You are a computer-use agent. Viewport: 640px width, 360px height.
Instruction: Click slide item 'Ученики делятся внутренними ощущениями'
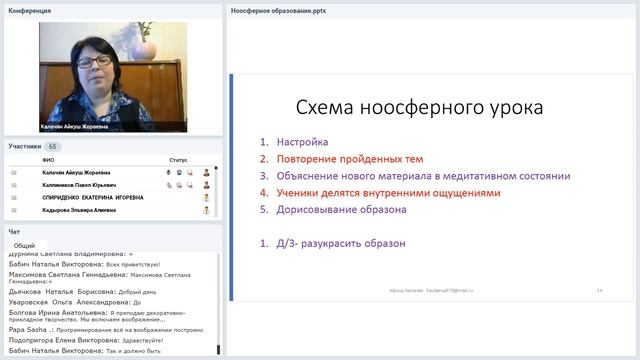(389, 193)
